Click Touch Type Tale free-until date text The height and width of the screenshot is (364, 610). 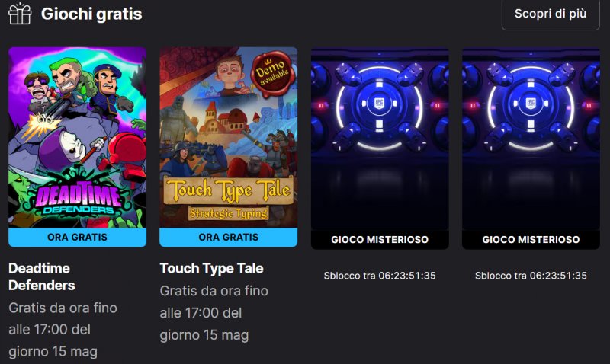(214, 313)
